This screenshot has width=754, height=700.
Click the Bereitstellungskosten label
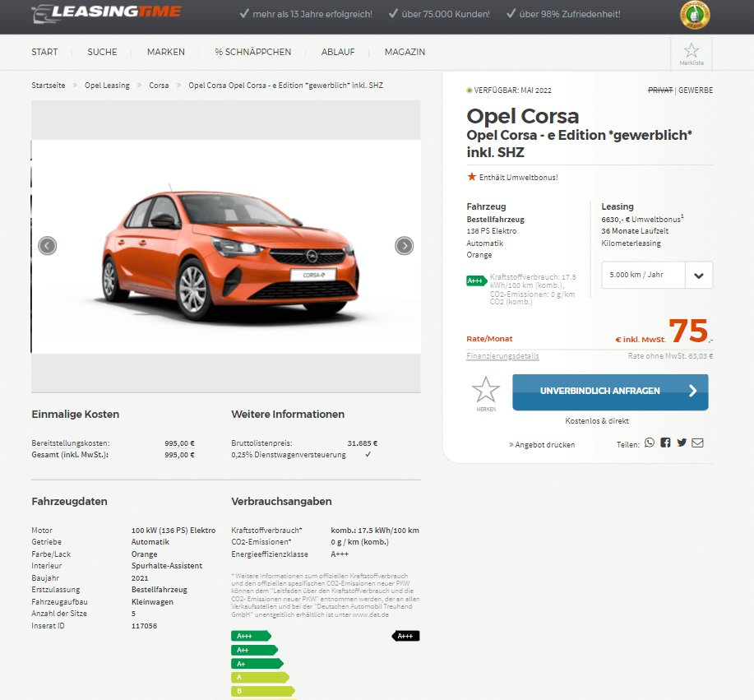click(71, 443)
